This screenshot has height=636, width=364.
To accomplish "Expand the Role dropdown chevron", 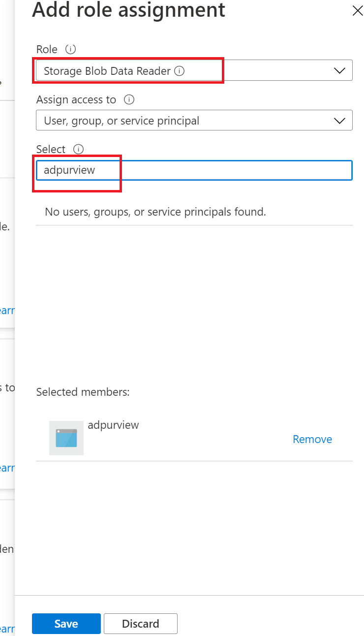I will pos(339,70).
